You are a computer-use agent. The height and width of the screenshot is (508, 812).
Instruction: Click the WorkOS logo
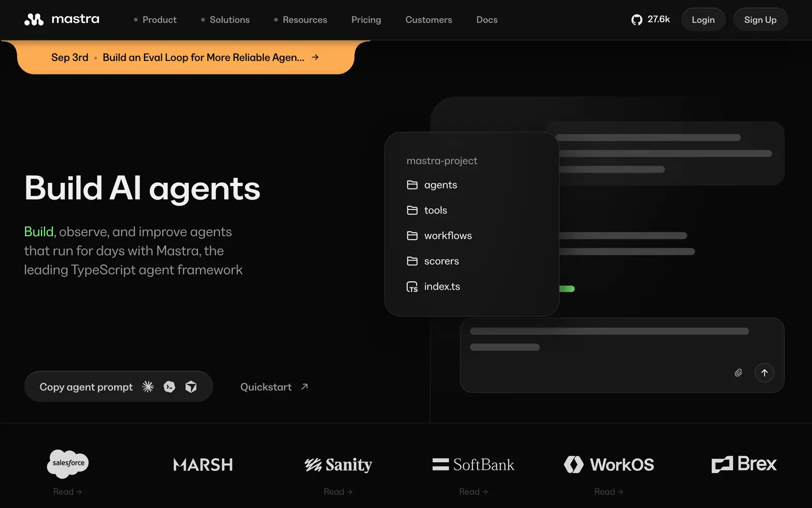[x=609, y=464]
